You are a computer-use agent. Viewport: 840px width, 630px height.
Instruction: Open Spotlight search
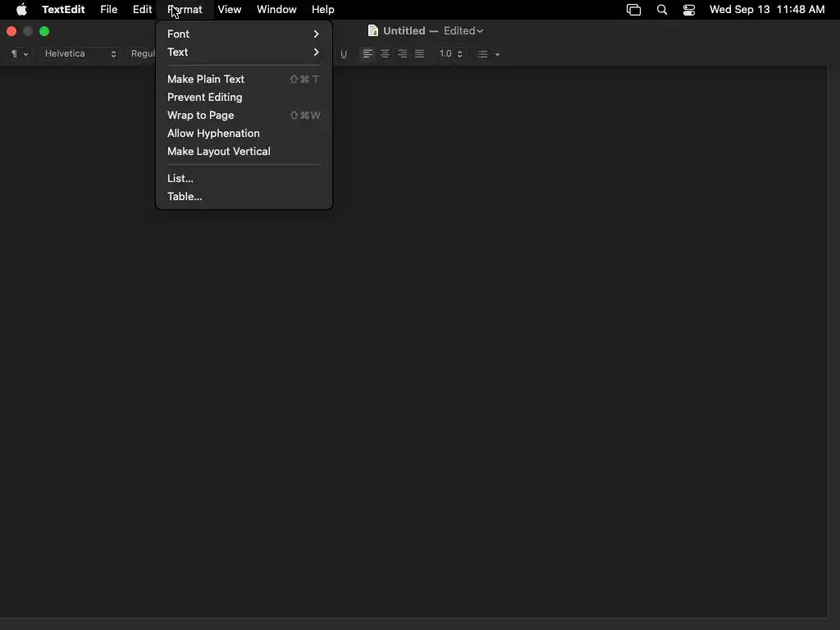[662, 10]
